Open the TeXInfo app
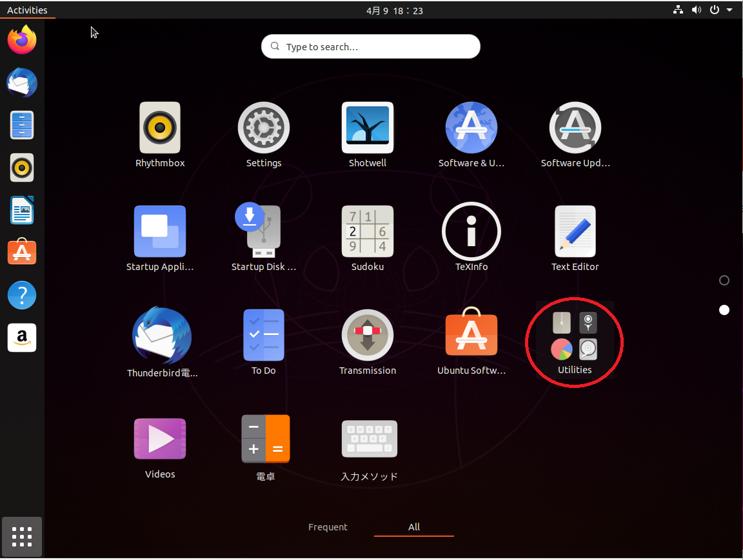The width and height of the screenshot is (743, 560). click(x=471, y=238)
